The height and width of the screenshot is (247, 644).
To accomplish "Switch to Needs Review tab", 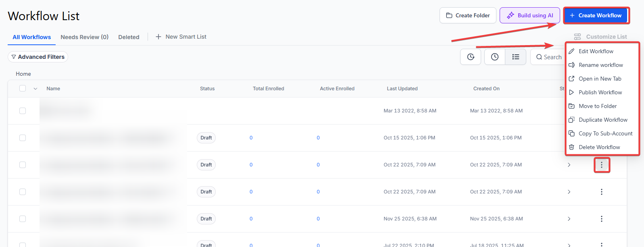I will [84, 37].
